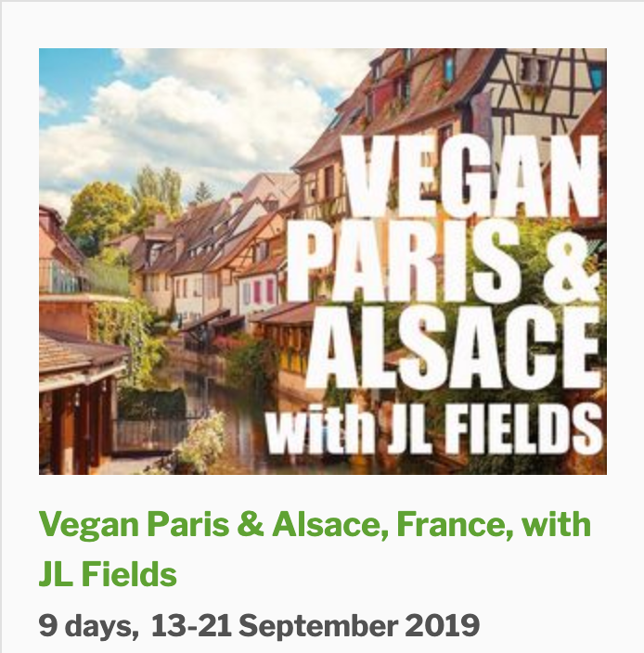Click the 'ALSACE' text in the image
The width and height of the screenshot is (644, 653).
click(453, 346)
